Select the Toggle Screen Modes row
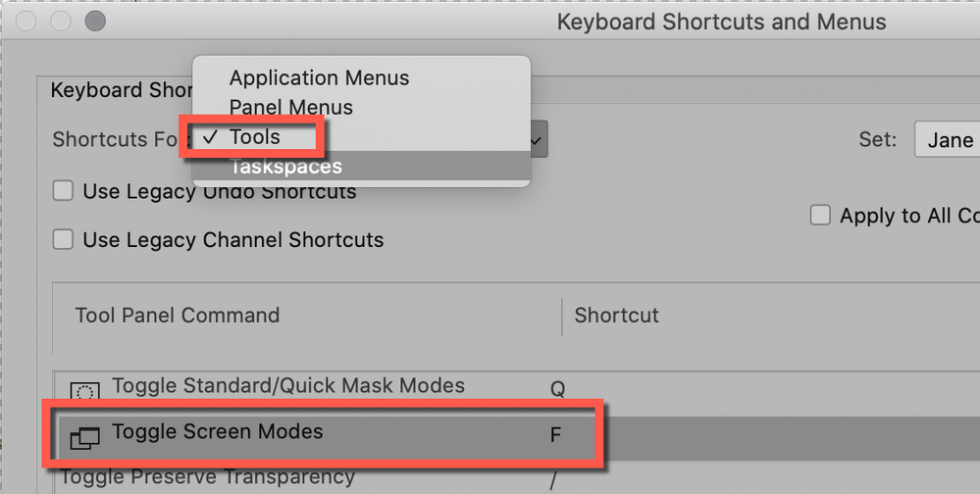The width and height of the screenshot is (980, 494). (x=217, y=432)
